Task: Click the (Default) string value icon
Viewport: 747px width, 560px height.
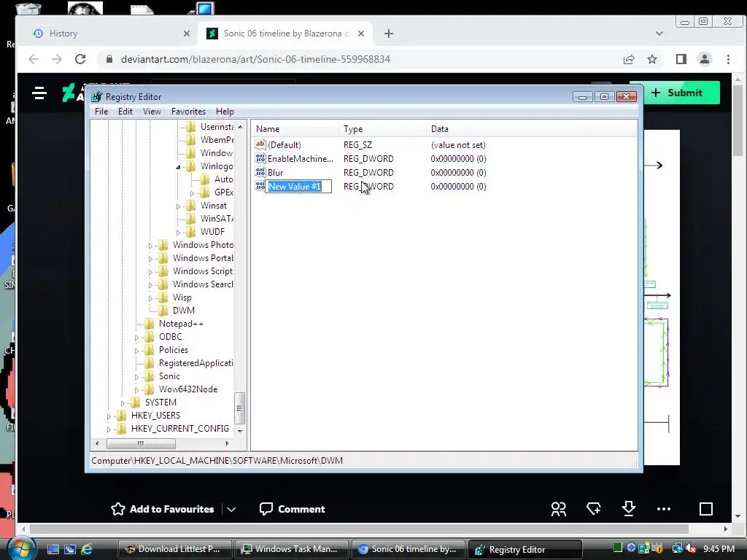Action: pyautogui.click(x=260, y=144)
